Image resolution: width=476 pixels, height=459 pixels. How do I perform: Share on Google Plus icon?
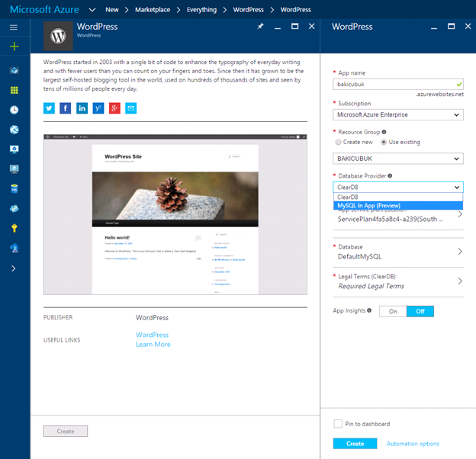(114, 108)
